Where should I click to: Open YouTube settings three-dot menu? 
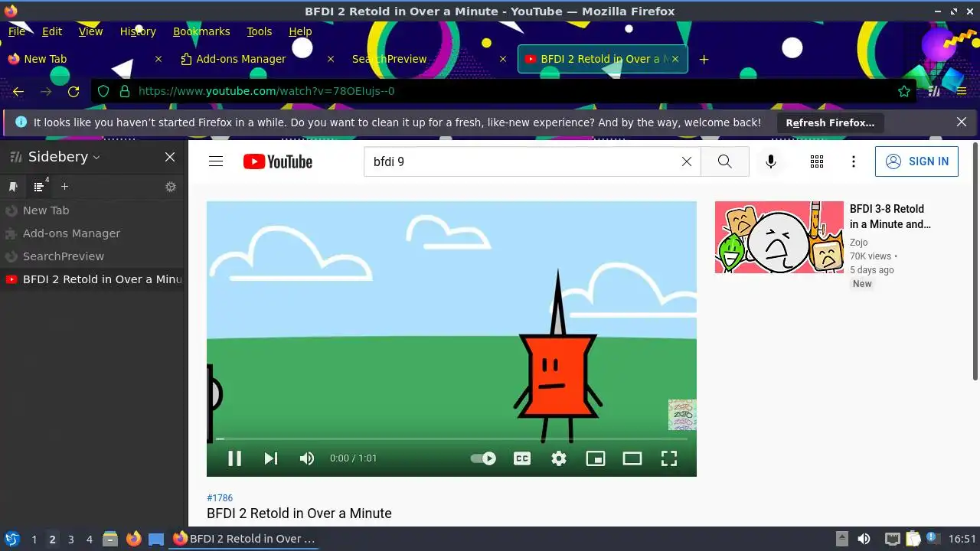854,161
